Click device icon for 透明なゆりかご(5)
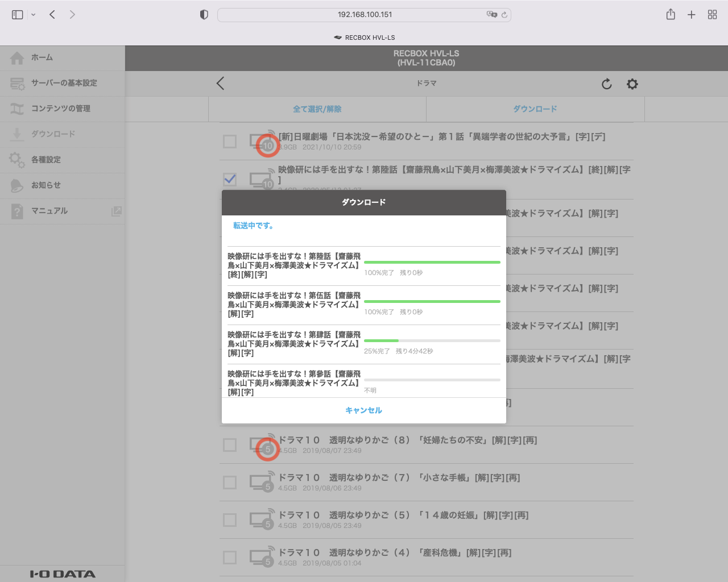The image size is (728, 582). pos(262,519)
